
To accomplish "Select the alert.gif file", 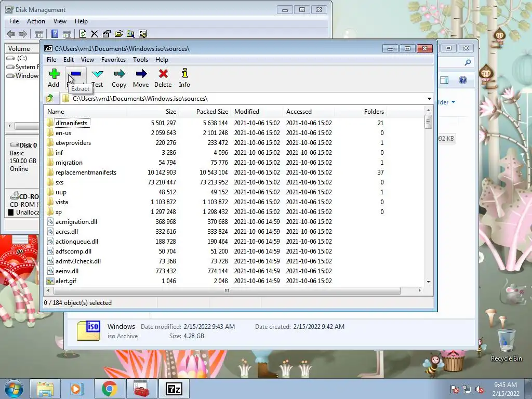I will coord(66,281).
